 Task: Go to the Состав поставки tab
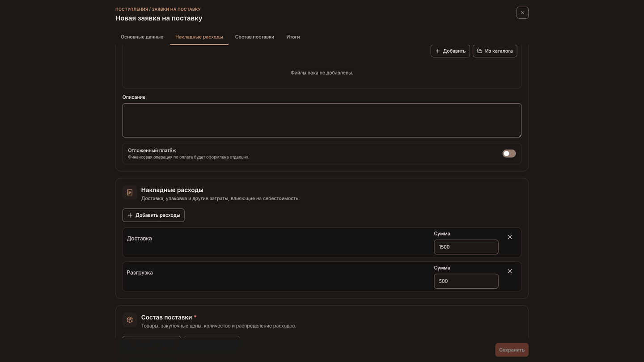click(x=254, y=37)
